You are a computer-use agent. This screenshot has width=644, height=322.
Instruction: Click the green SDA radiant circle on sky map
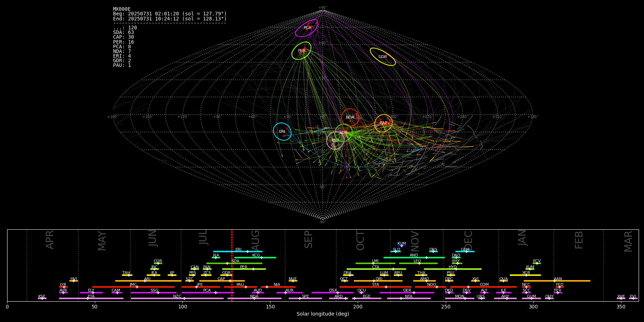[x=343, y=132]
